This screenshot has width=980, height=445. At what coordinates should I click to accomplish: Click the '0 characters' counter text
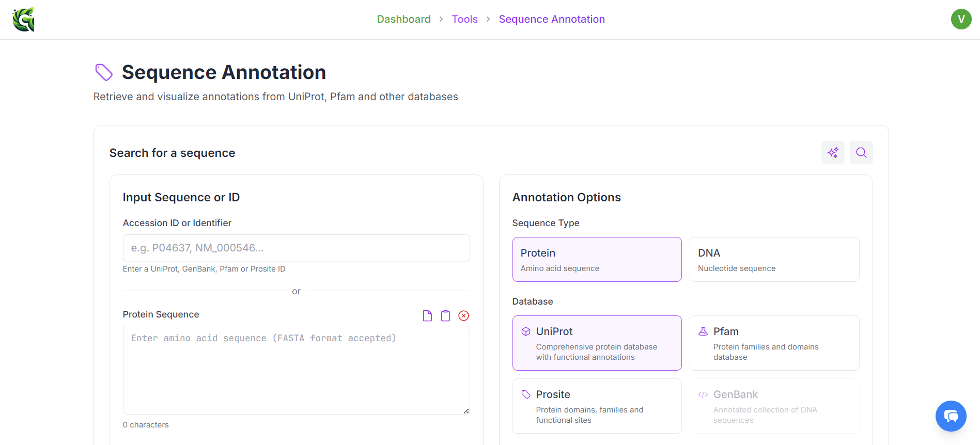[x=146, y=425]
